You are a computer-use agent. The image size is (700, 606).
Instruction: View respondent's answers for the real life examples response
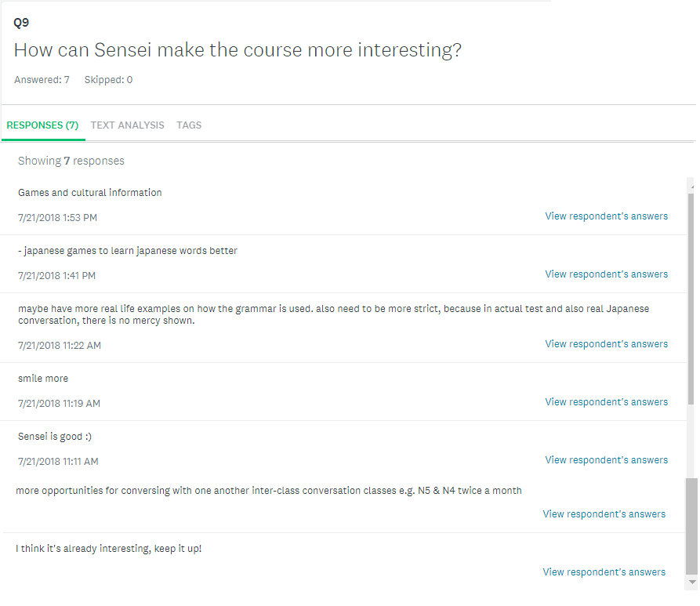(x=606, y=344)
